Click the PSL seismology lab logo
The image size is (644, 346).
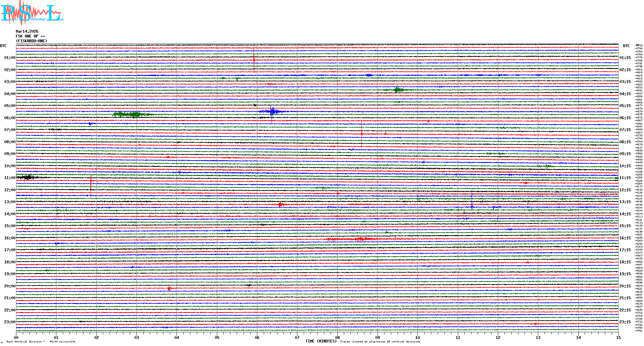[32, 13]
